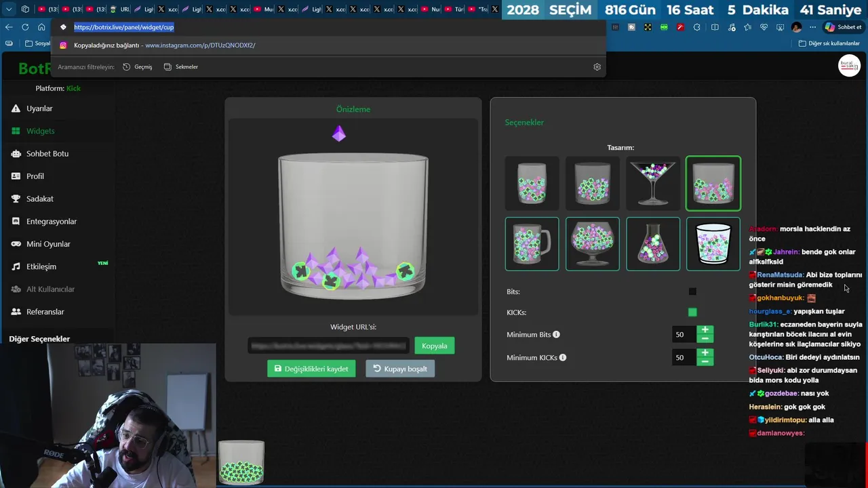Viewport: 868px width, 488px height.
Task: Switch to the Mu YouTube tab
Action: [x=264, y=9]
